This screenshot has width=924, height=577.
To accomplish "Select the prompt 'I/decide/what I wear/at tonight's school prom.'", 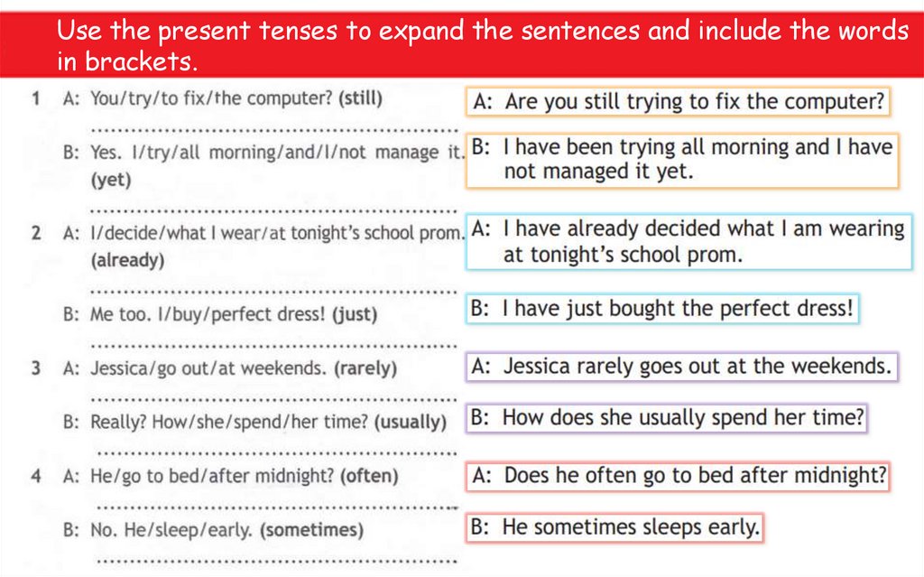I will click(276, 233).
